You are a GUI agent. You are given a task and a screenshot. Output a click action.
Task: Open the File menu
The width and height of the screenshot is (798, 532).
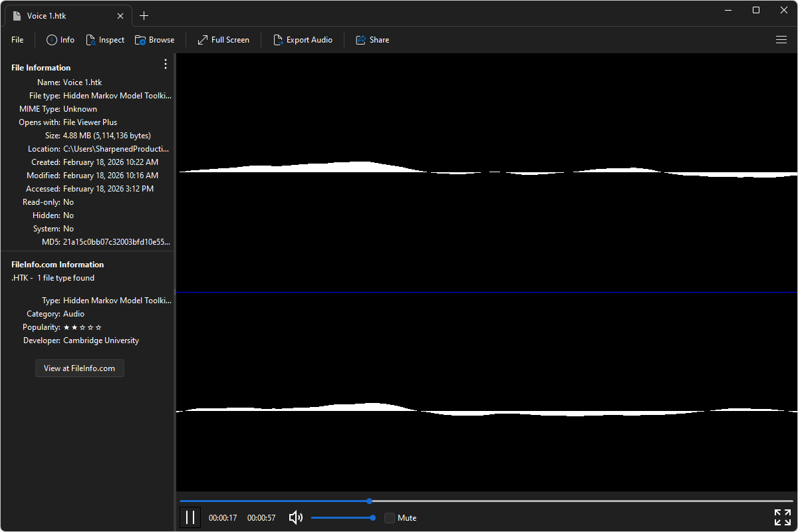pos(17,39)
